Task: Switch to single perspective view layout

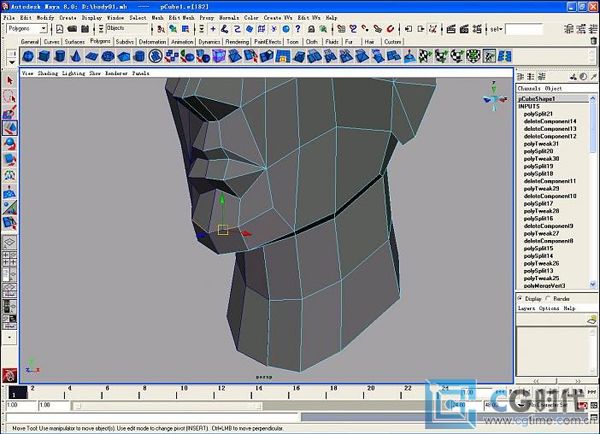Action: pos(10,242)
